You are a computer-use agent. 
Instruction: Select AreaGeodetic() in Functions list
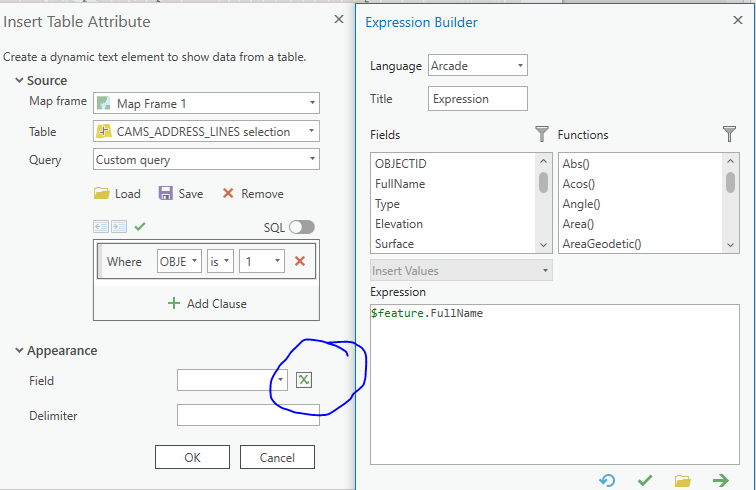[601, 244]
